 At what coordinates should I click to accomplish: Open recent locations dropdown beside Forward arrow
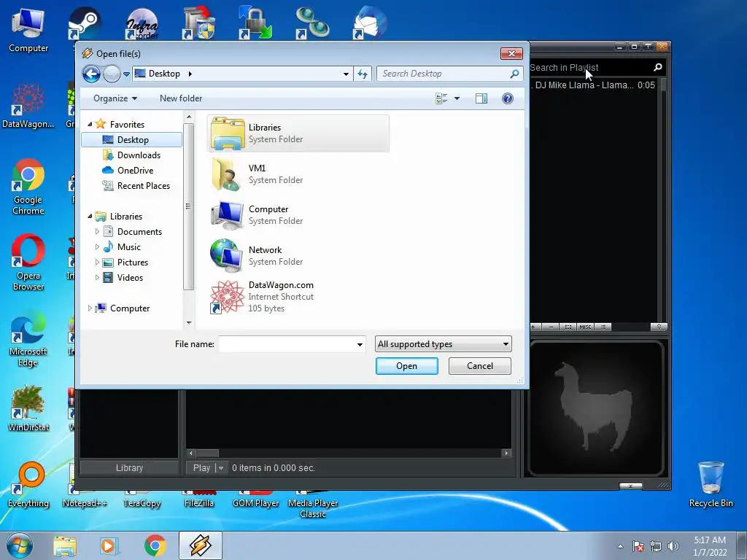pyautogui.click(x=126, y=74)
